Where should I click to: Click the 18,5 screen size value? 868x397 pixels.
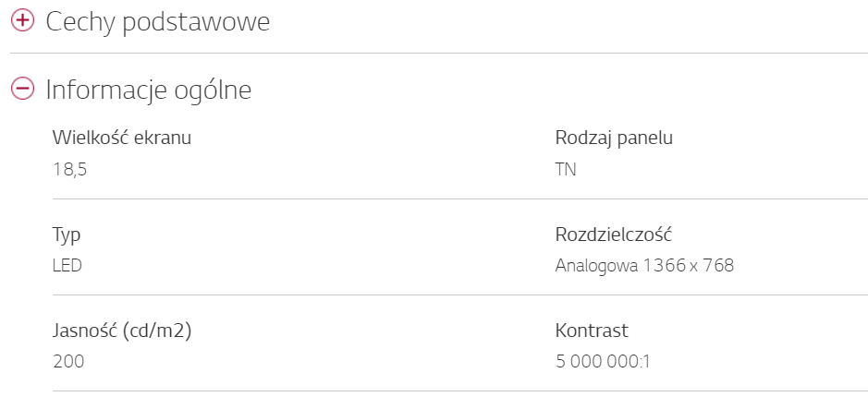tap(70, 170)
